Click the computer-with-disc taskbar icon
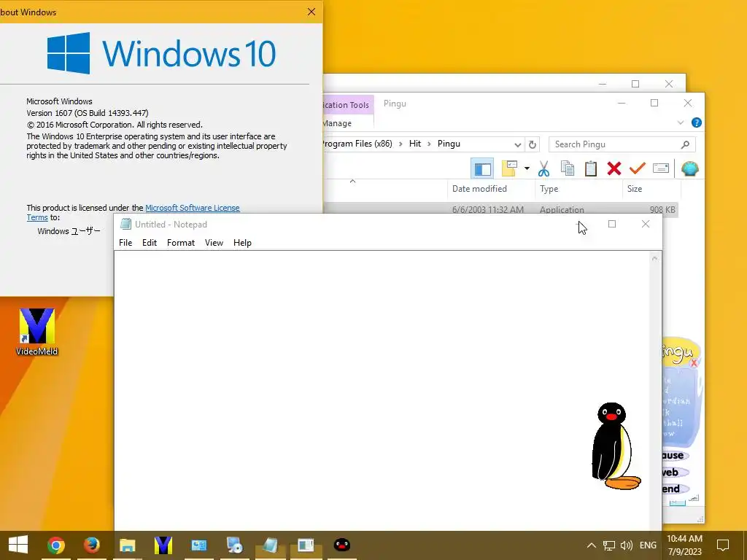The width and height of the screenshot is (747, 560). point(234,545)
